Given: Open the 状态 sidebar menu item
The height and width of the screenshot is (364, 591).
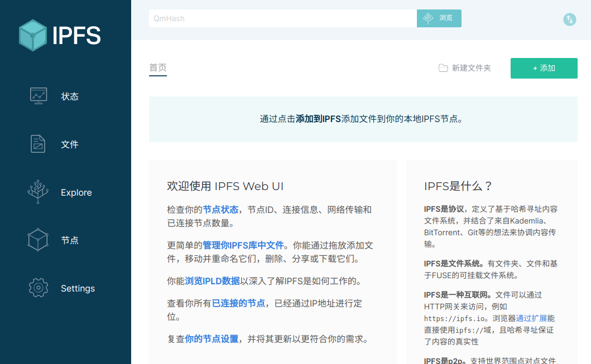Looking at the screenshot, I should click(70, 96).
